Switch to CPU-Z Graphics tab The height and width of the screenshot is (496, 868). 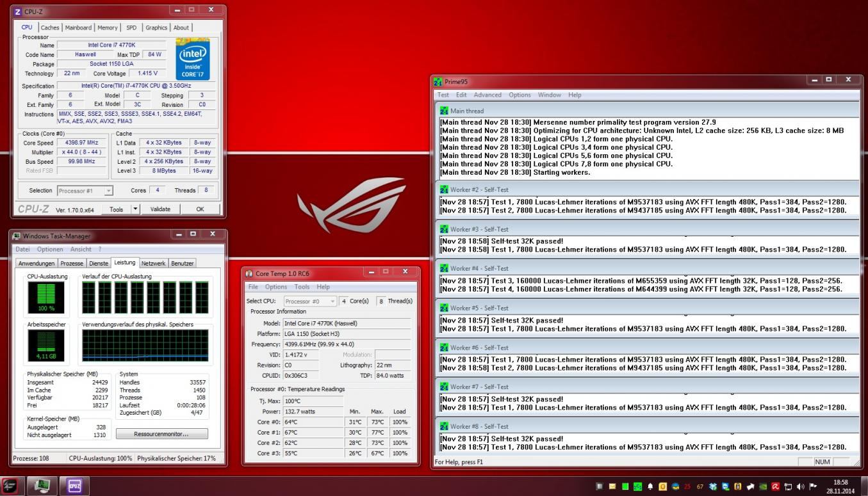pos(156,28)
